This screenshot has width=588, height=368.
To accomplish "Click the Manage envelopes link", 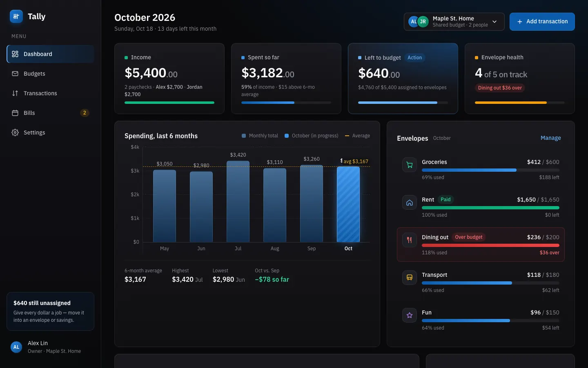I will click(x=551, y=138).
